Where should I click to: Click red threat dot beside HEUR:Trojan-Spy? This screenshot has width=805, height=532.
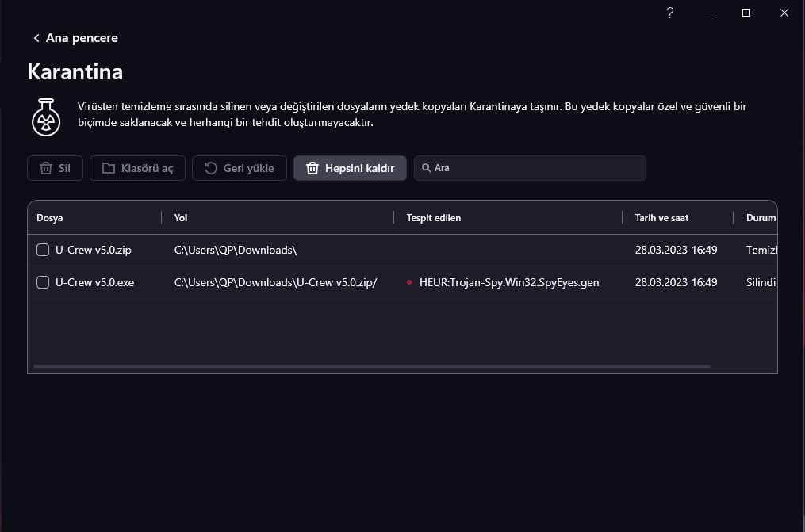click(x=408, y=282)
